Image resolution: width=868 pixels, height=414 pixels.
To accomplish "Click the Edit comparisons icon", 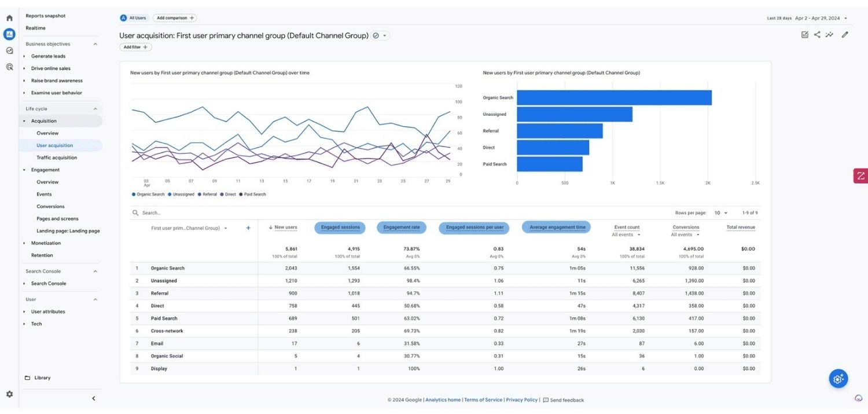I will pyautogui.click(x=804, y=35).
